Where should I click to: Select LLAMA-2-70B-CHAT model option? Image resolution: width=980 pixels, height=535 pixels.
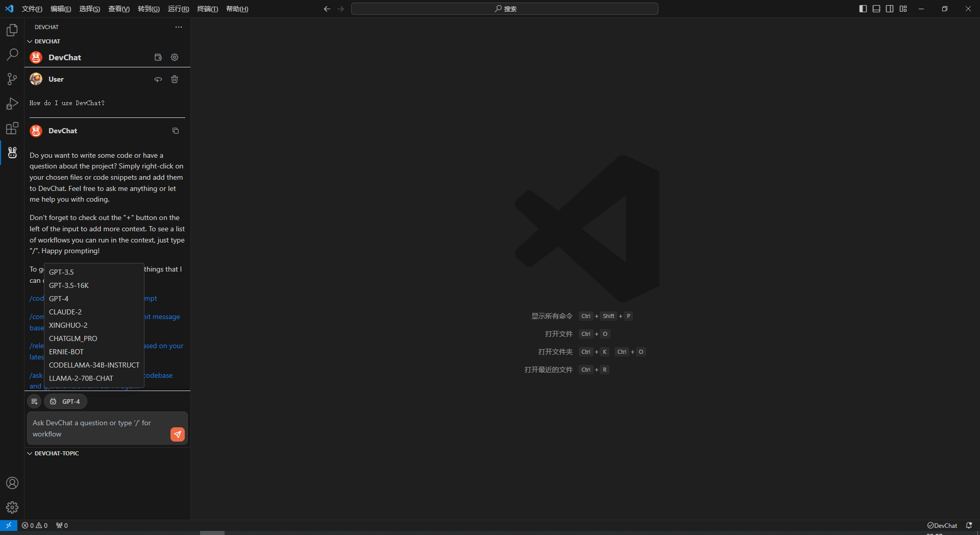(x=94, y=378)
